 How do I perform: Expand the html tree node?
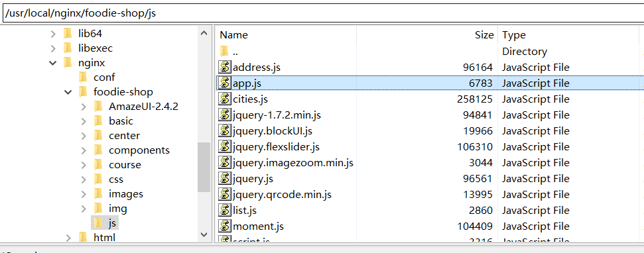pyautogui.click(x=68, y=237)
